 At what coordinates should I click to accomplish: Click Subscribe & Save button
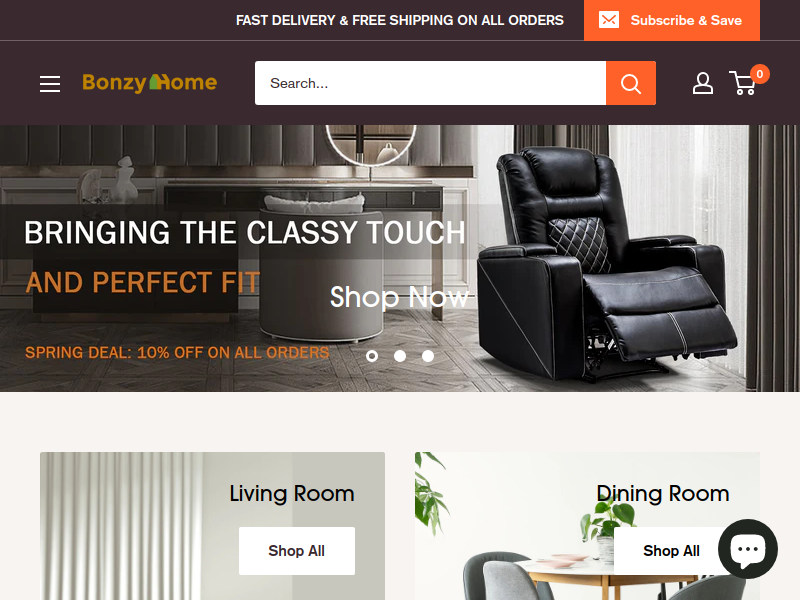[x=671, y=20]
